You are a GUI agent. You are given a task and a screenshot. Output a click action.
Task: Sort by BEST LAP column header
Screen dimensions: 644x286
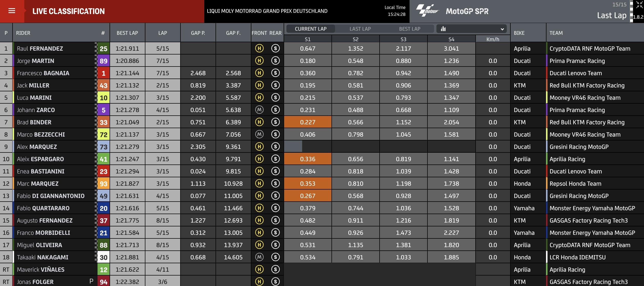pyautogui.click(x=127, y=33)
